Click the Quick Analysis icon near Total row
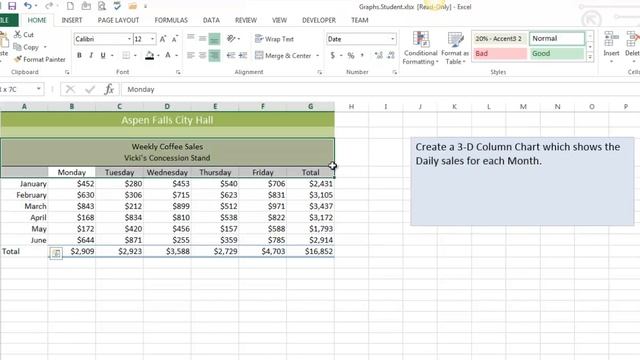This screenshot has height=360, width=640. [x=56, y=253]
